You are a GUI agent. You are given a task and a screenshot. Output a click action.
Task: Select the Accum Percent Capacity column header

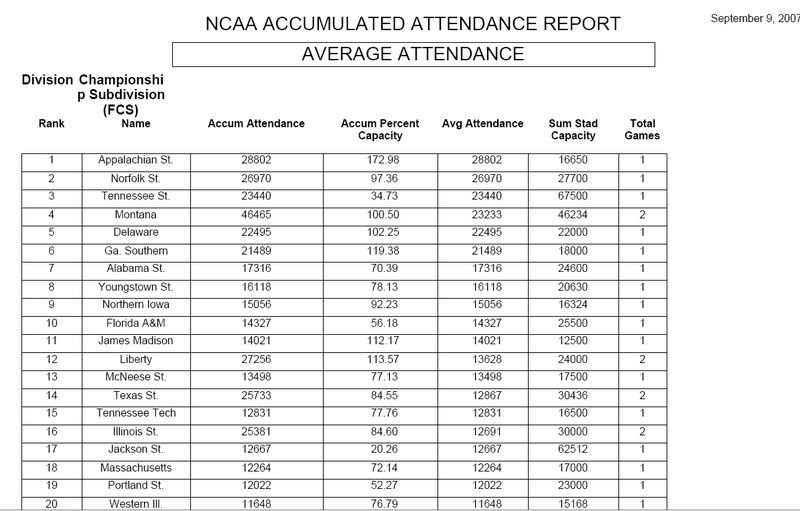(372, 130)
